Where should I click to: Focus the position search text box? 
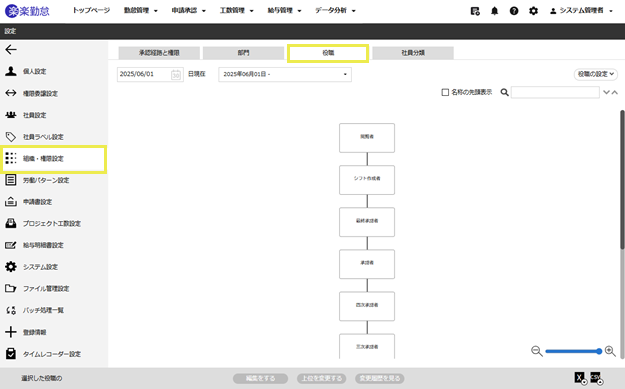pyautogui.click(x=555, y=92)
